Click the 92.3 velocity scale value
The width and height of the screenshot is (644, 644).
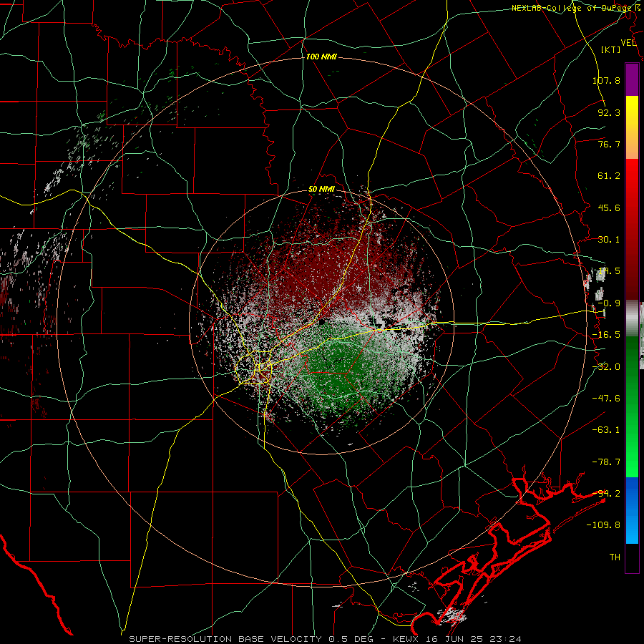609,112
